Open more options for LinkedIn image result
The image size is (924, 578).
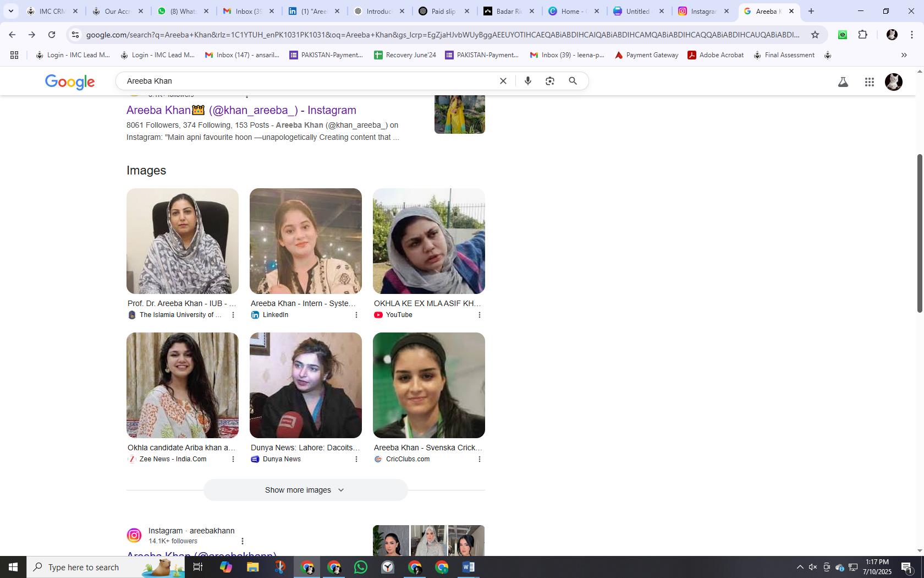[356, 315]
